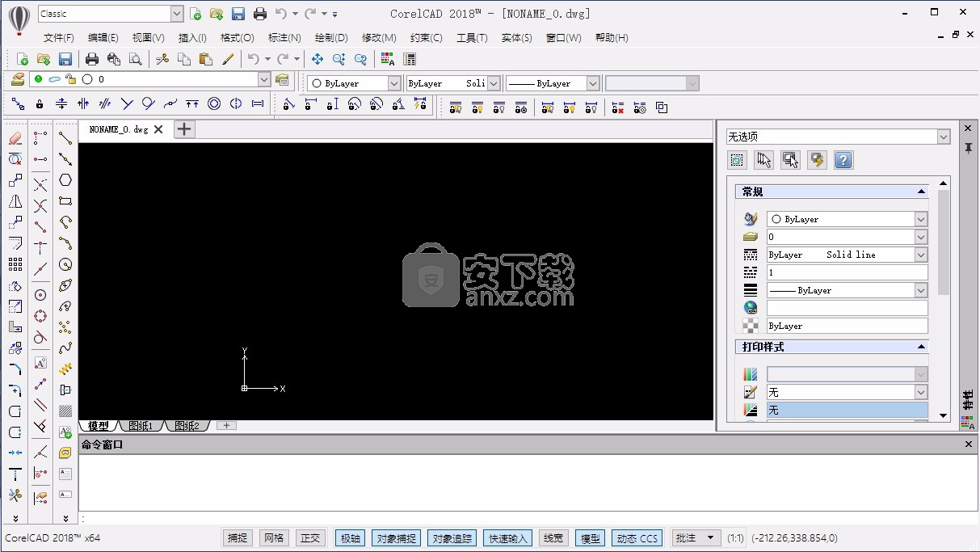
Task: Select the Spline curve tool
Action: pos(65,348)
